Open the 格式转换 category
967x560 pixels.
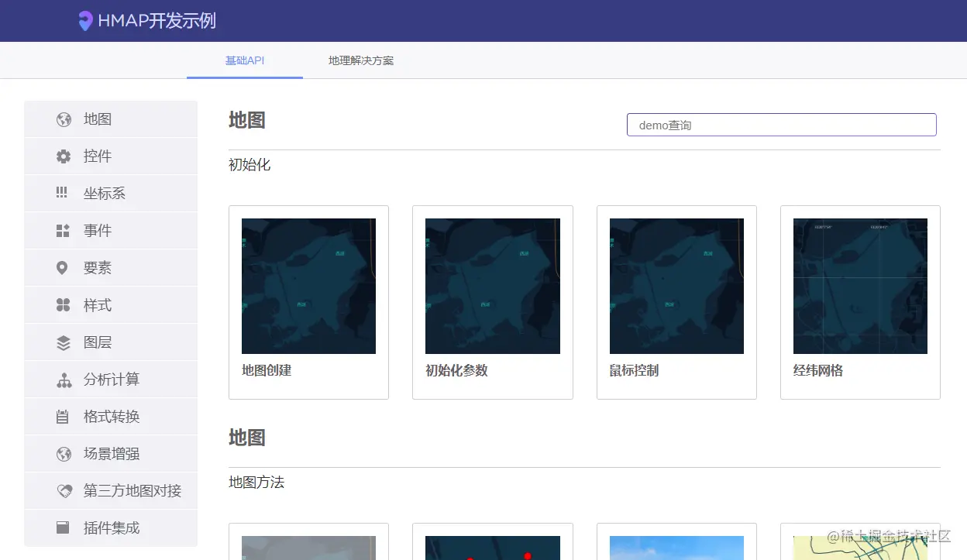pos(111,417)
